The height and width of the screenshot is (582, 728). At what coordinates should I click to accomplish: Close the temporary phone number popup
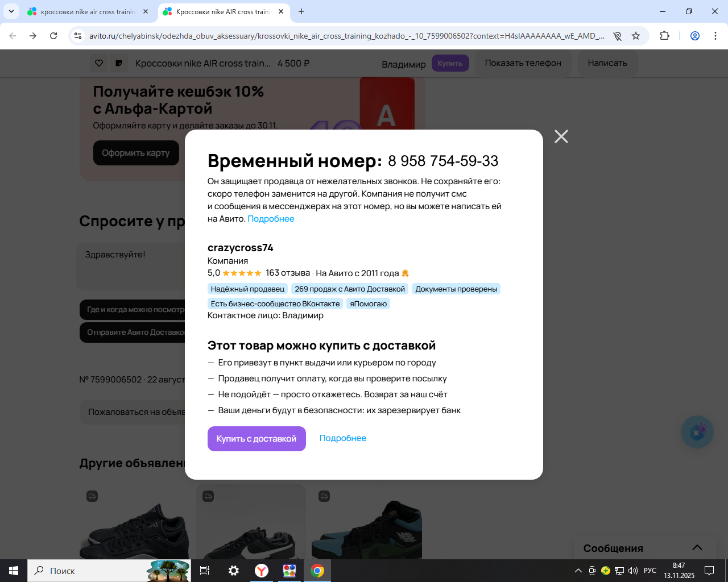[561, 136]
